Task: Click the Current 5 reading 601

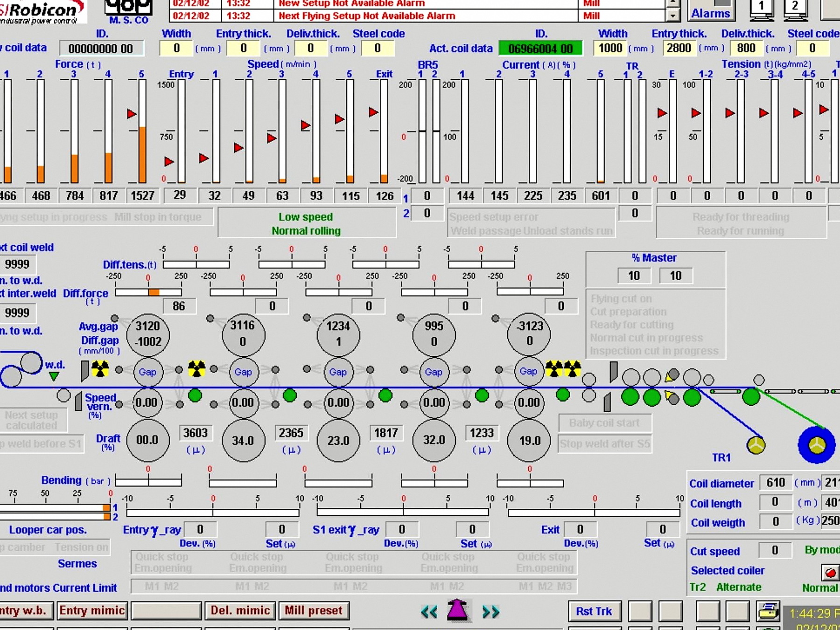Action: 601,196
